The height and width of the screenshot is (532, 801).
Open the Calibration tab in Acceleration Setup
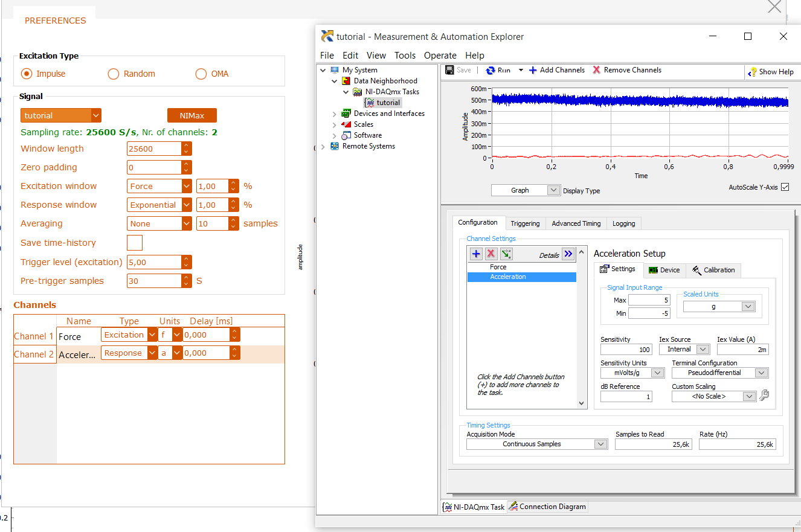point(713,271)
